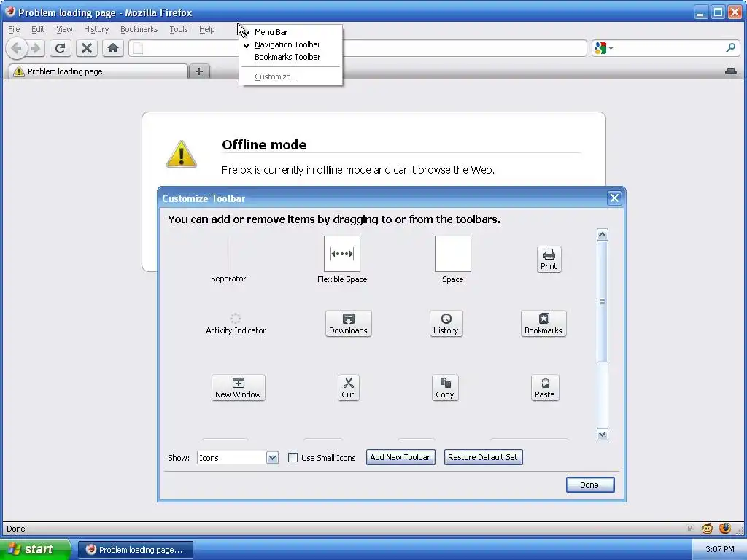Open a new tab with plus button

click(x=199, y=71)
